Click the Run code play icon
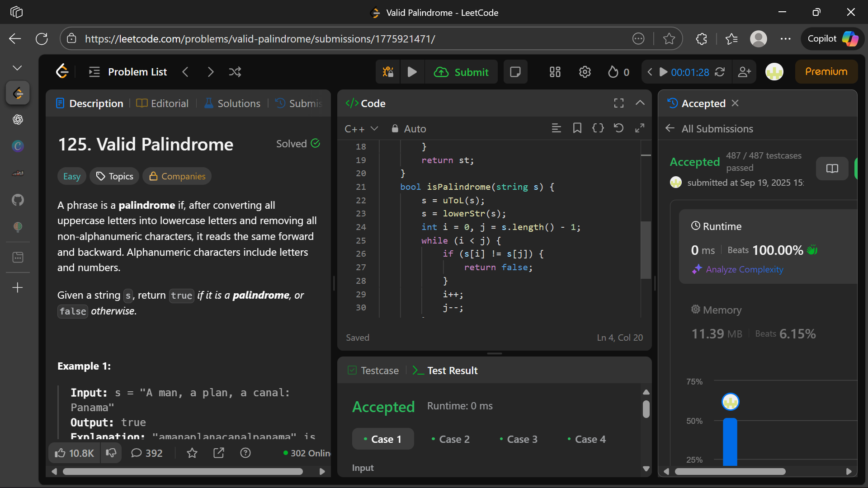868x488 pixels. pos(412,72)
